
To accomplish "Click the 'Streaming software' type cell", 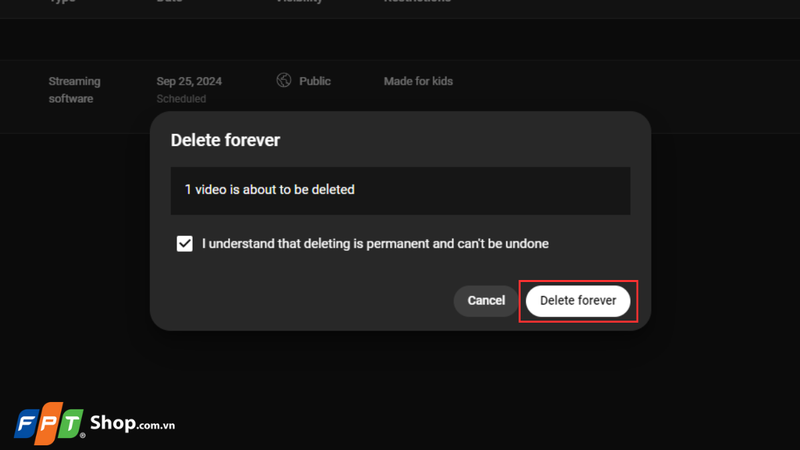I will click(x=74, y=90).
